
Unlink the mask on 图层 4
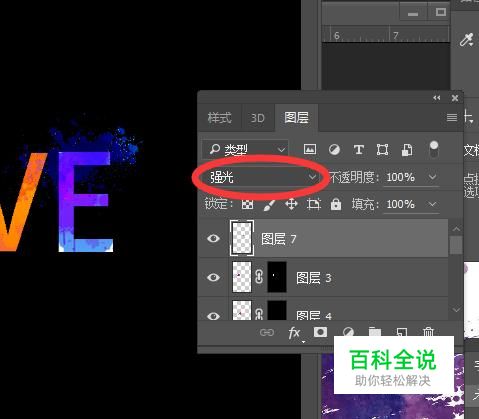point(259,314)
